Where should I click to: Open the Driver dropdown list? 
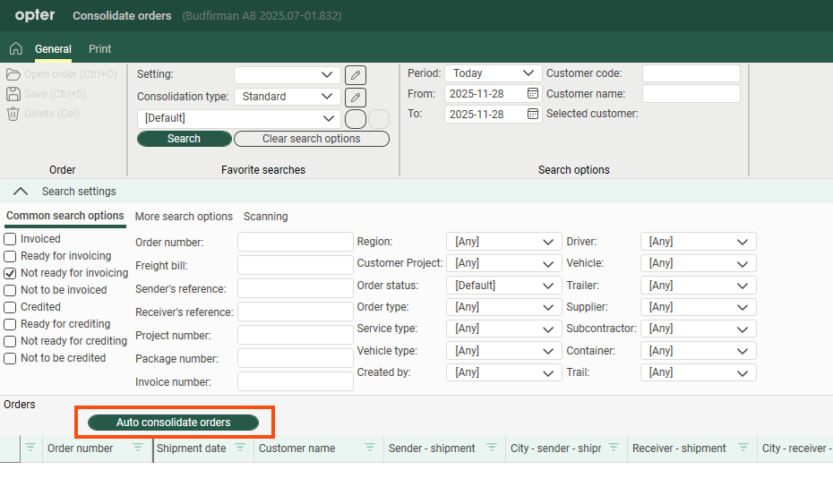[x=698, y=242]
